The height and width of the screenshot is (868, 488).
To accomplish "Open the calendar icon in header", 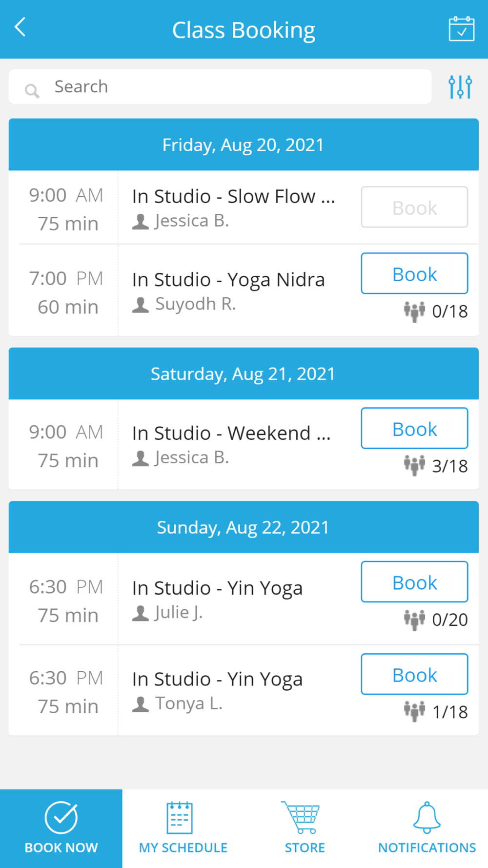I will (x=461, y=29).
